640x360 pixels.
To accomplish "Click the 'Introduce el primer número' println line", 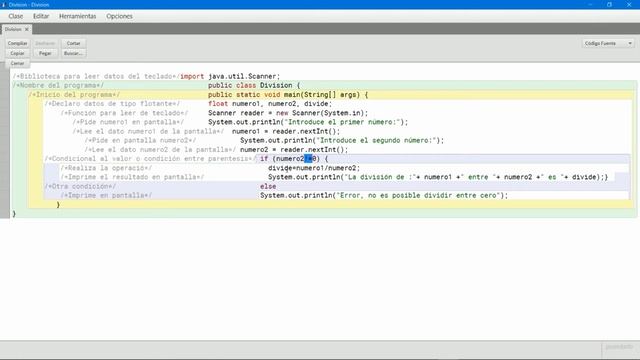I will 308,122.
